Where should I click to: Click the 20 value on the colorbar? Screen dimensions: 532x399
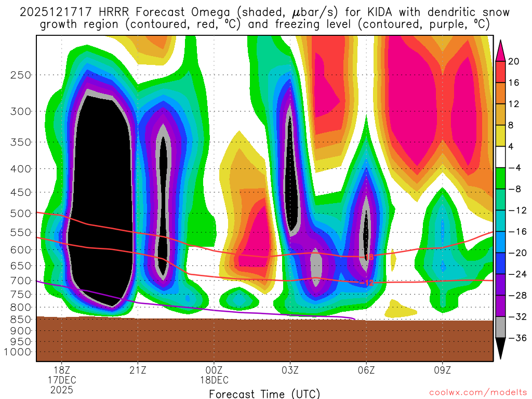pos(514,61)
